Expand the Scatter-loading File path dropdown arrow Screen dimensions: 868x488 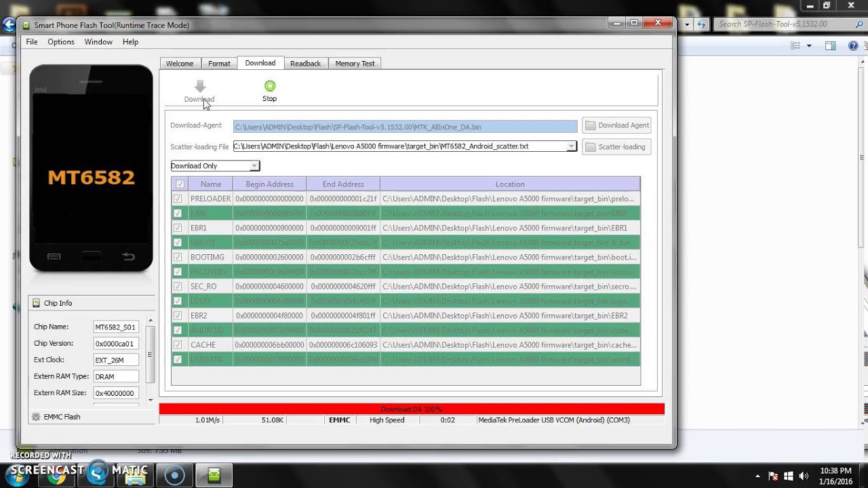[x=571, y=146]
